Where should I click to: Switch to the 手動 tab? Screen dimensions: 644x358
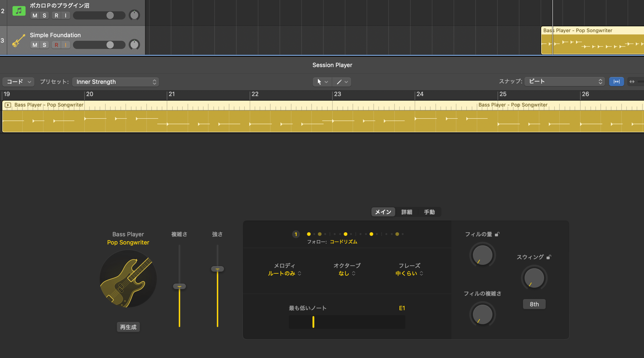(429, 212)
